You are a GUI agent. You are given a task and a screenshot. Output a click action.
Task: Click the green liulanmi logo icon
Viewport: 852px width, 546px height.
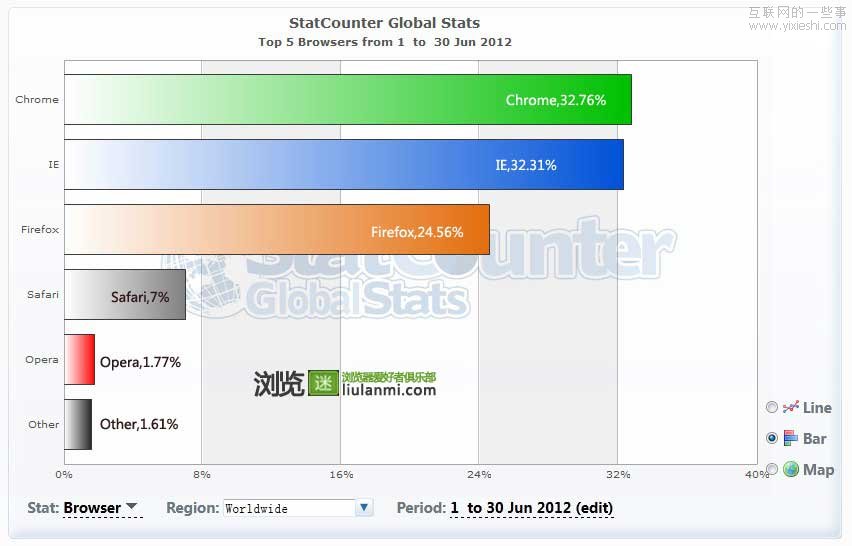323,382
